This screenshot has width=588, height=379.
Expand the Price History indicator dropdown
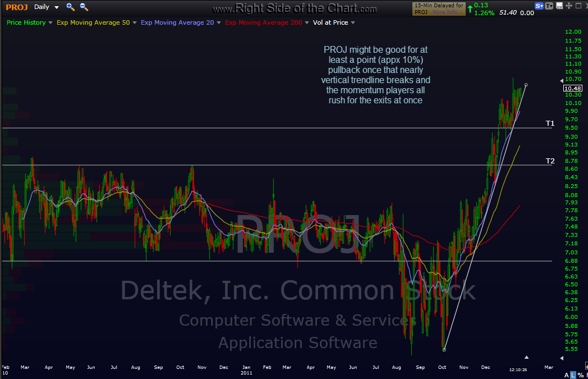click(30, 22)
